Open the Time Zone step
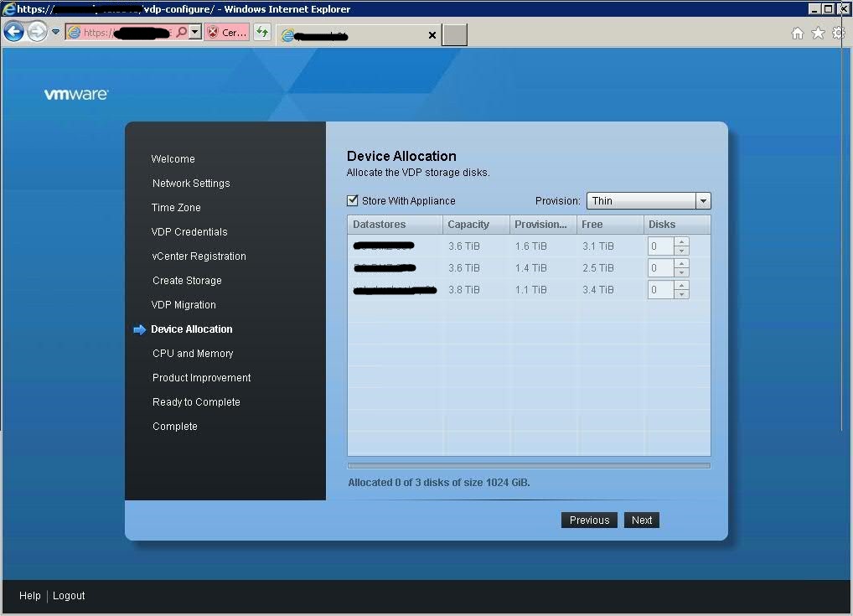The image size is (853, 616). (x=176, y=207)
